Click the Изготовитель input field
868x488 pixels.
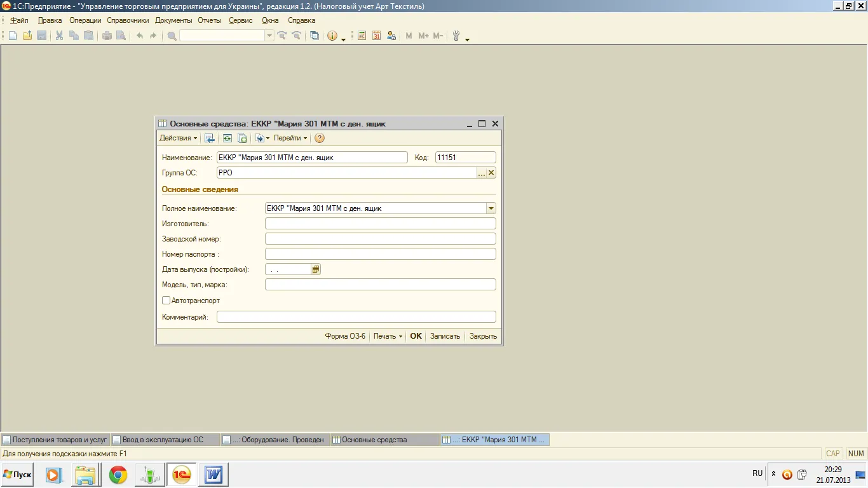pos(380,224)
